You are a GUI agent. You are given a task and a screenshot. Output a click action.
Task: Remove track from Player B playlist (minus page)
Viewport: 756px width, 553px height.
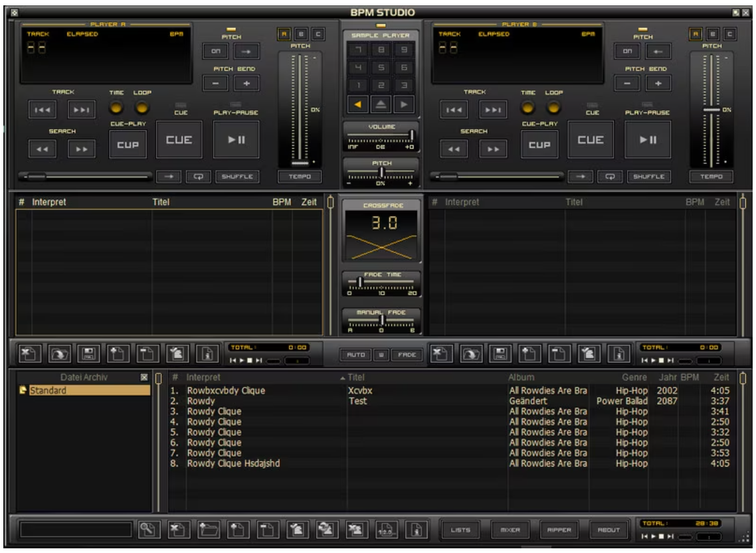559,354
